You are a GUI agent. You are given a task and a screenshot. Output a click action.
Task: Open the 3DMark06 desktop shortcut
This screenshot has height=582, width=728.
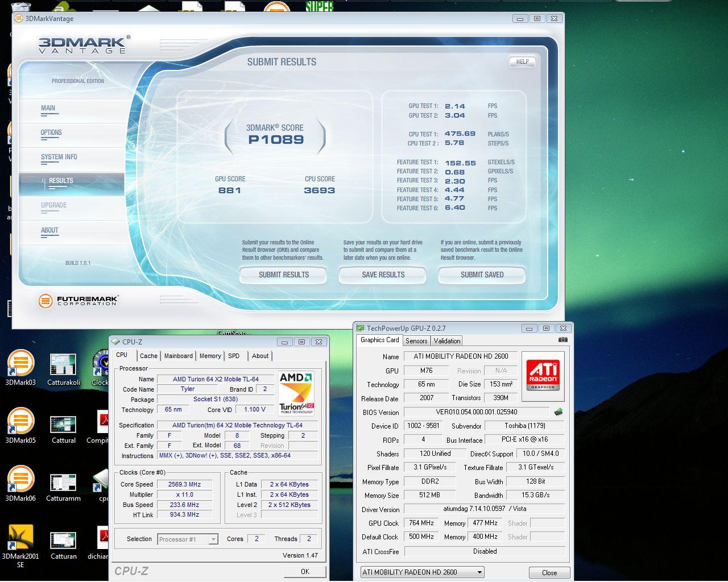(20, 484)
